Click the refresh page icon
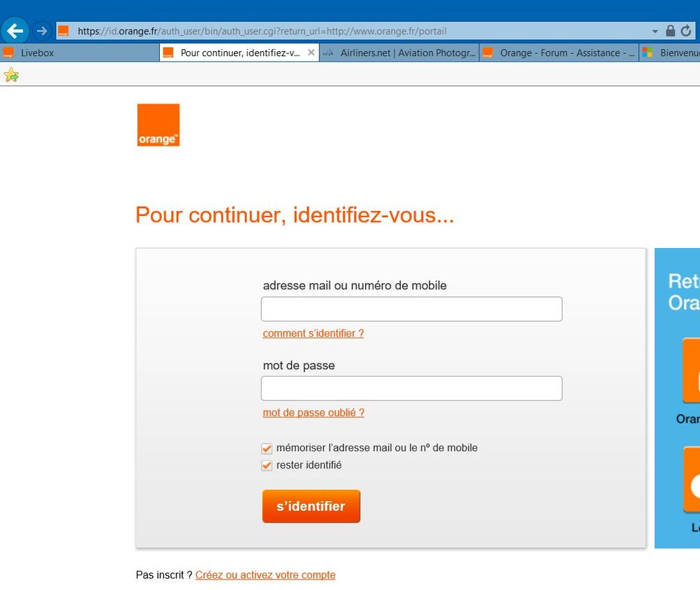The image size is (700, 590). coord(686,31)
